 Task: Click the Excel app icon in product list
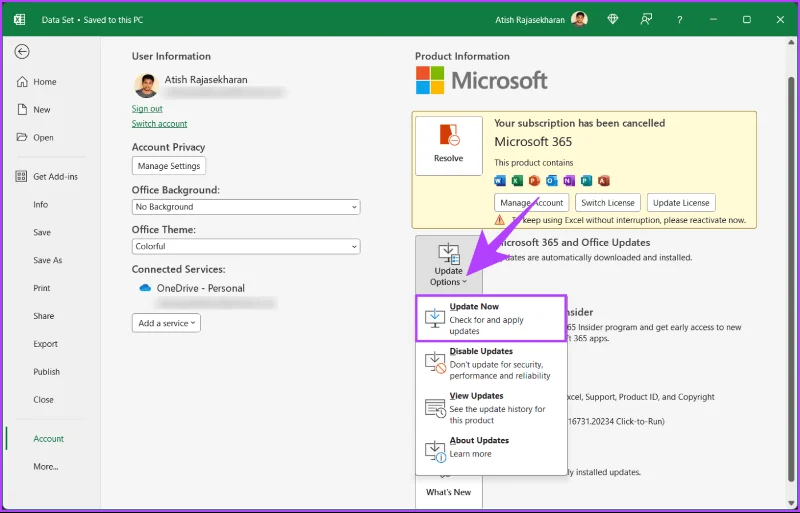point(517,181)
